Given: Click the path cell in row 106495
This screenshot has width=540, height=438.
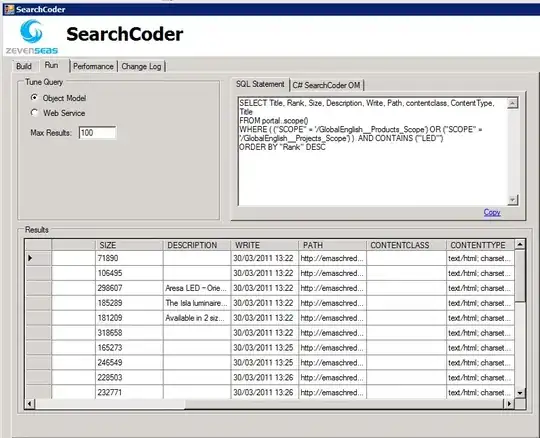Looking at the screenshot, I should pos(332,273).
